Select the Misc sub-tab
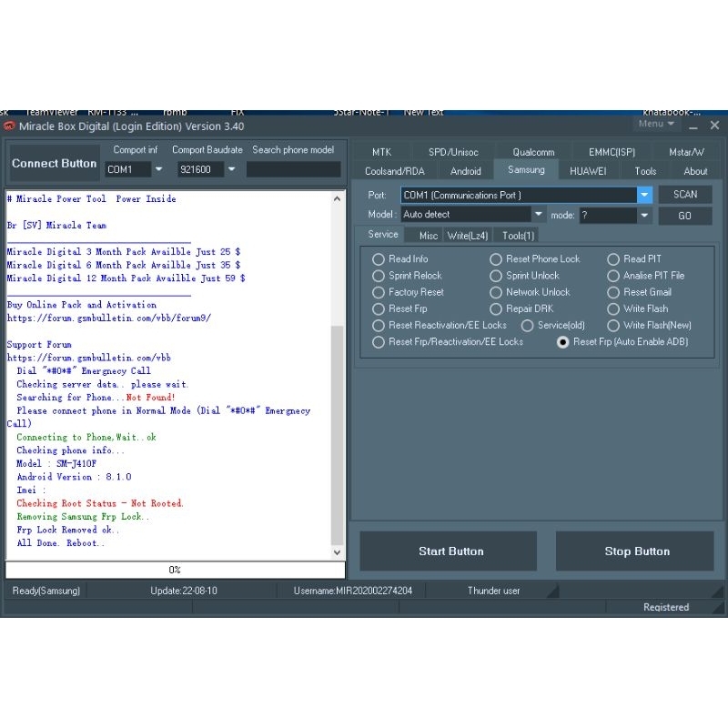The height and width of the screenshot is (728, 728). pyautogui.click(x=428, y=236)
